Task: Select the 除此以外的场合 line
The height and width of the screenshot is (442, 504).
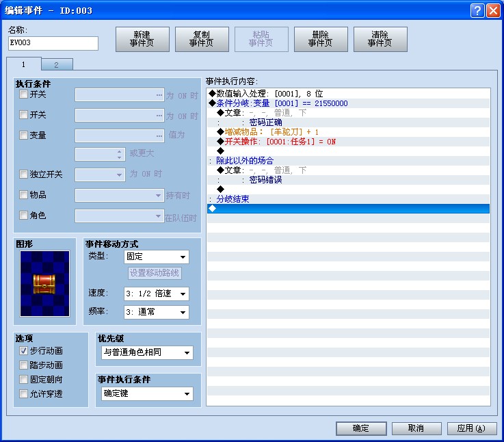Action: tap(349, 161)
